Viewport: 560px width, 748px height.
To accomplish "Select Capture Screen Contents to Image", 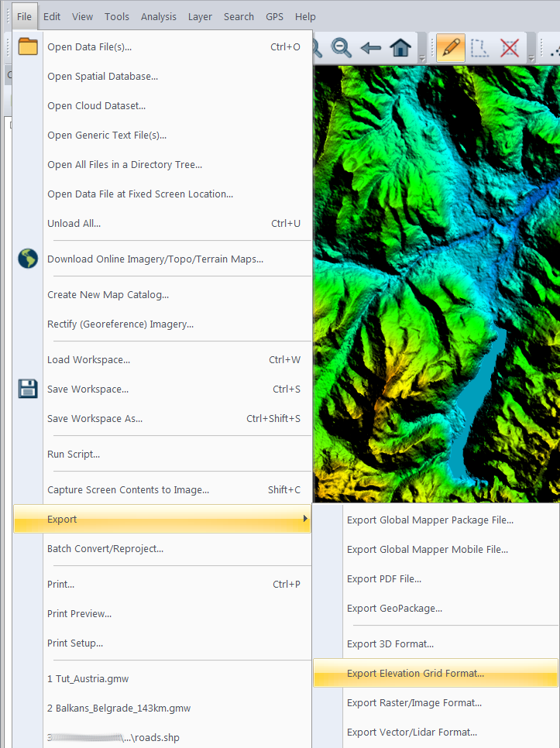I will click(128, 489).
